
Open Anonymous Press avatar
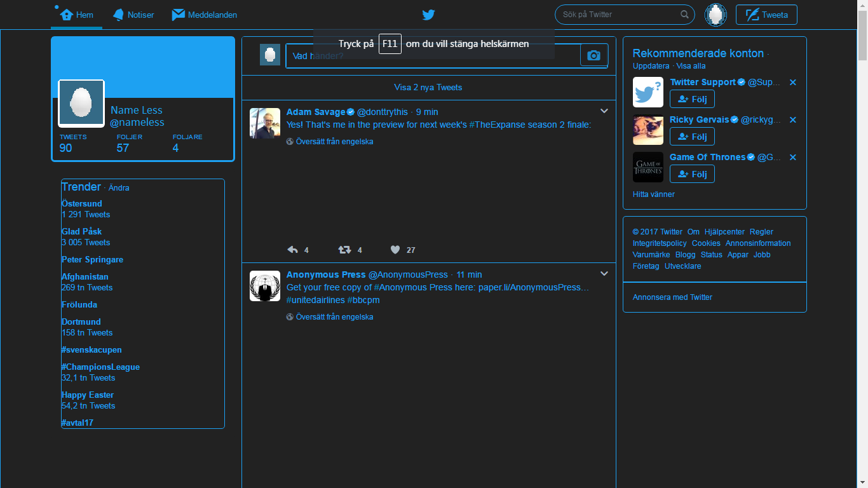tap(265, 286)
